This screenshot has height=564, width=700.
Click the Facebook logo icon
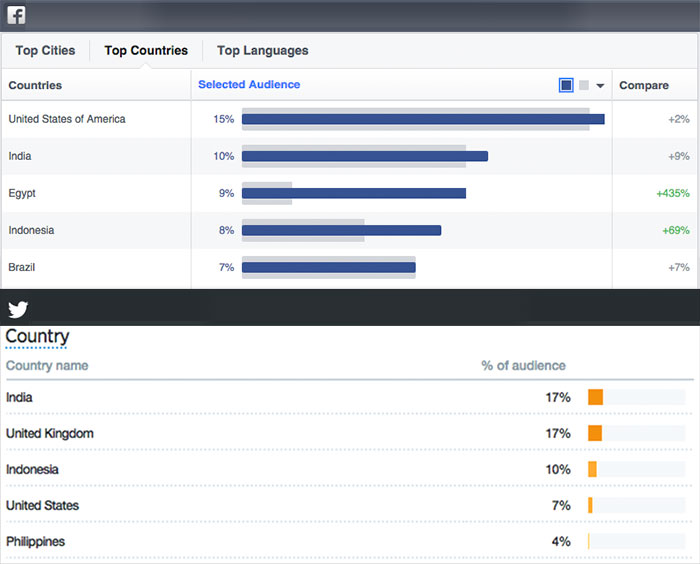[16, 15]
